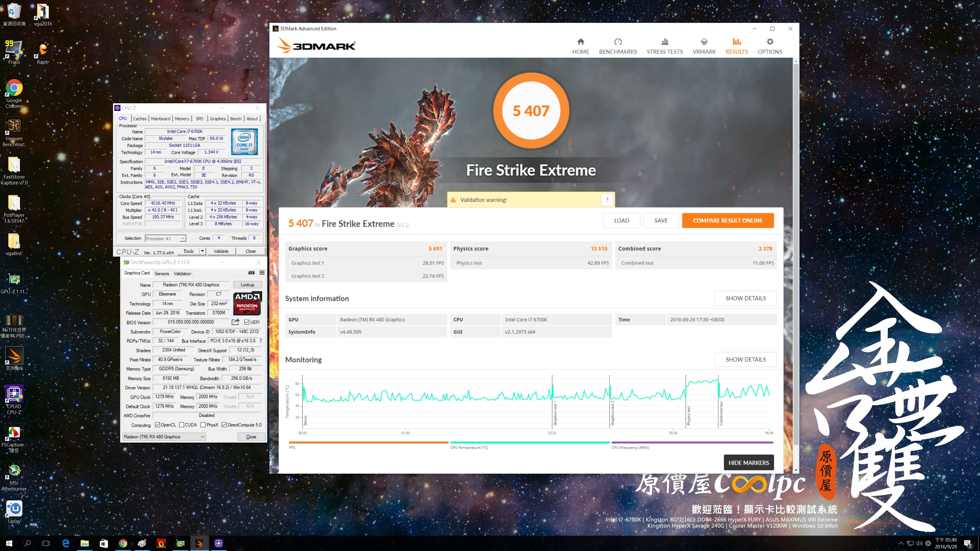Open the Action Center notification icon
The height and width of the screenshot is (551, 980).
coord(968,544)
